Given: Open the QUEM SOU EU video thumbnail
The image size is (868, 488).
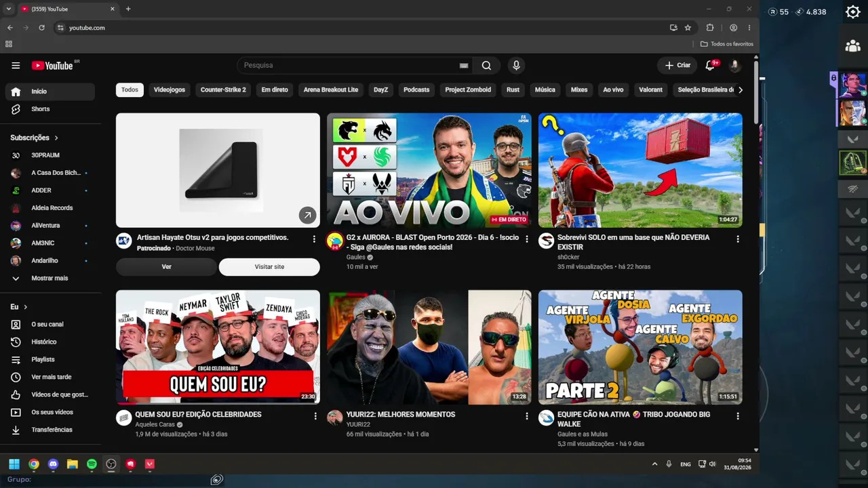Looking at the screenshot, I should tap(218, 347).
